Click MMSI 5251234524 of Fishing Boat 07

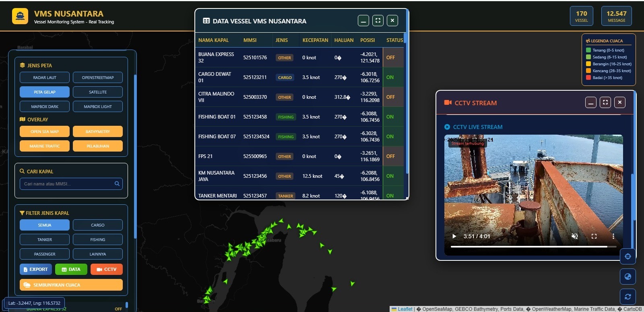tap(256, 137)
